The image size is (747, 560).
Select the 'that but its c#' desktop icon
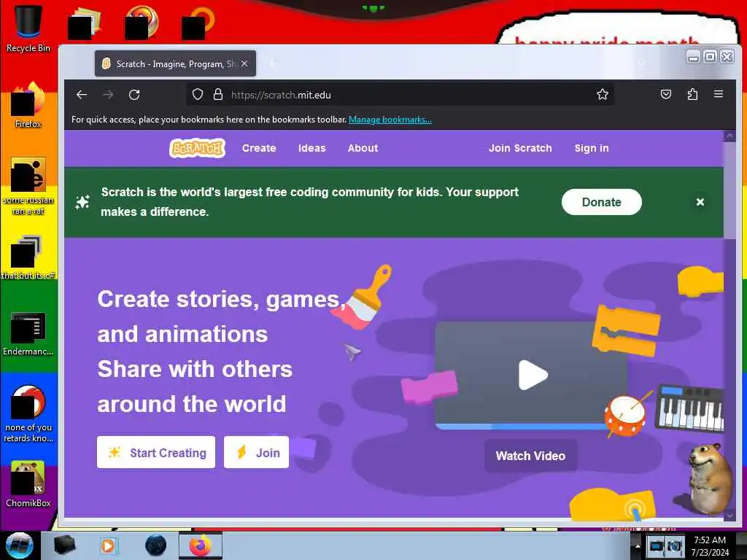28,257
